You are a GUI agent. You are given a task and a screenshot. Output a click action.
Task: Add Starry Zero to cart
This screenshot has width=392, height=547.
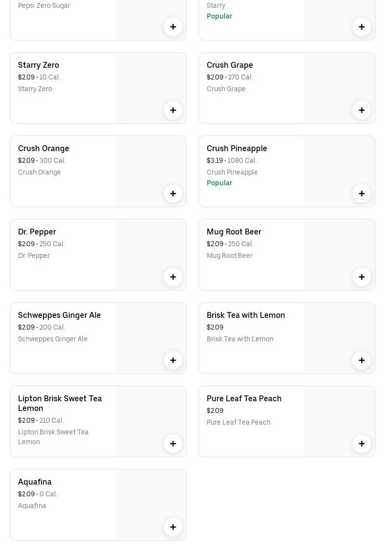pyautogui.click(x=173, y=110)
